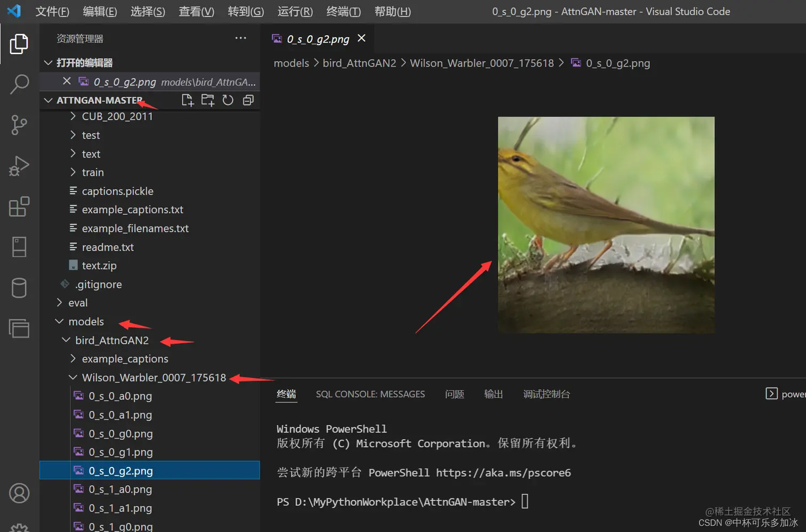
Task: Switch to the 输出 panel tab
Action: 494,394
